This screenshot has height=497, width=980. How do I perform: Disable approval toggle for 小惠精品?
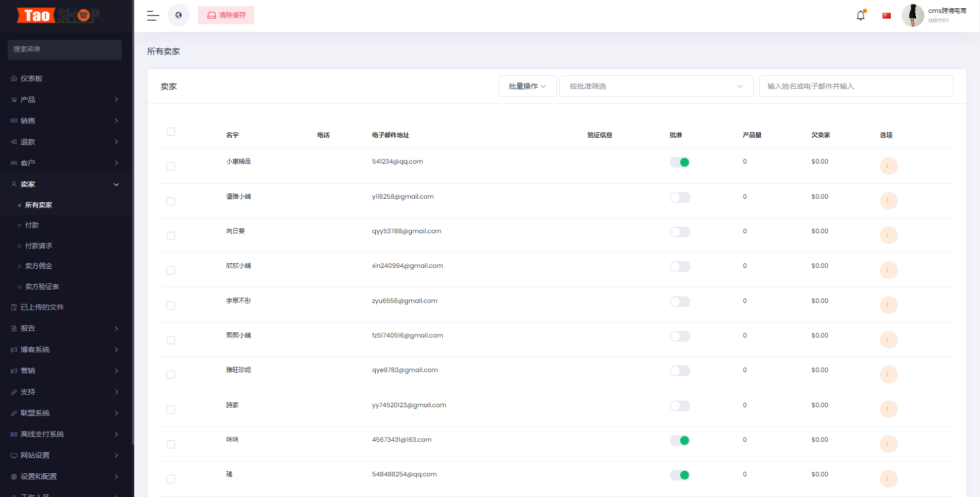tap(680, 163)
